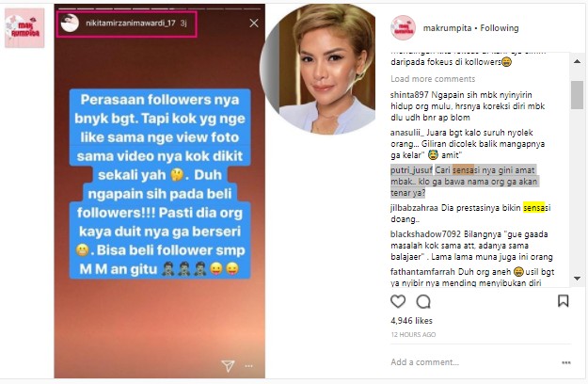Click the makrumpita avatar in the post header
The image size is (588, 384).
coord(403,27)
